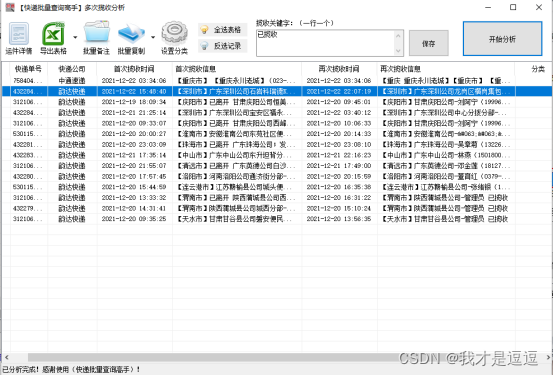554x376 pixels.
Task: Click the re-pickup time 2021-12-20 13:56:35
Action: tap(339, 219)
